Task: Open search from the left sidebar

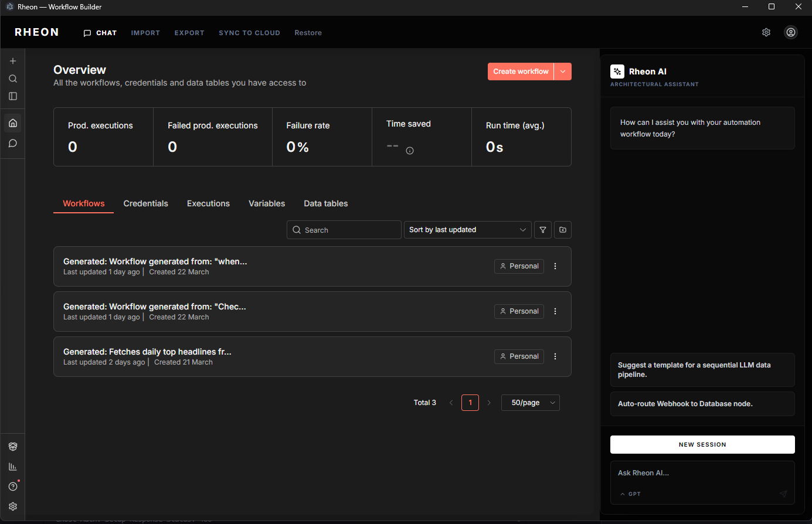Action: pyautogui.click(x=13, y=79)
